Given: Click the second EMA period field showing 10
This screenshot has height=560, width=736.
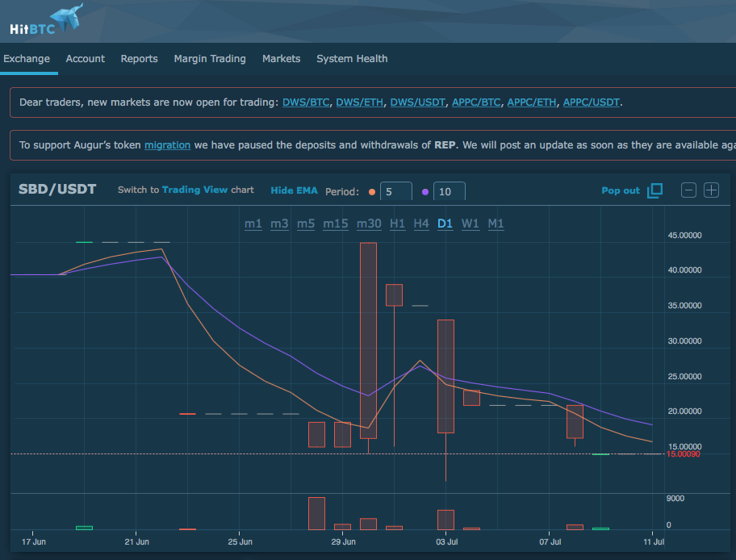Looking at the screenshot, I should (x=450, y=191).
